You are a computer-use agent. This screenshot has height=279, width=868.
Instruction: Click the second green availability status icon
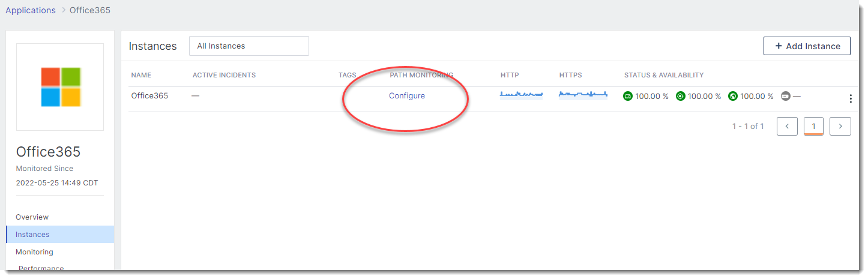point(680,96)
